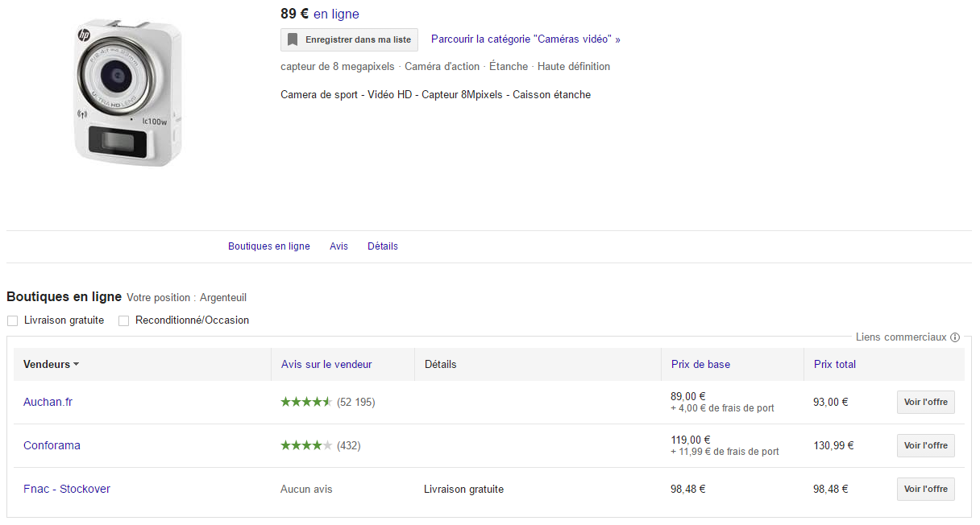
Task: Sort by Vendeurs column dropdown
Action: [x=52, y=364]
